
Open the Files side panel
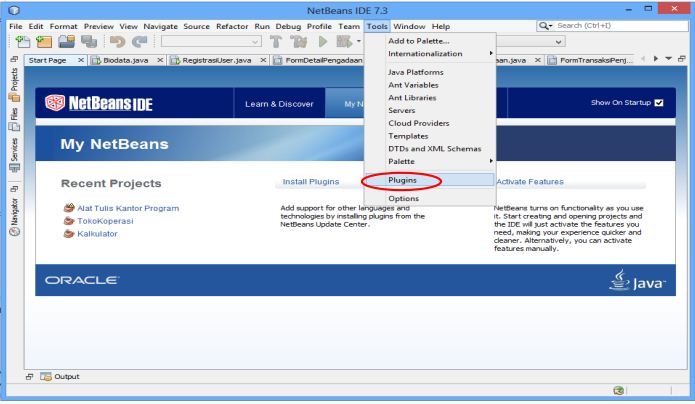point(14,119)
